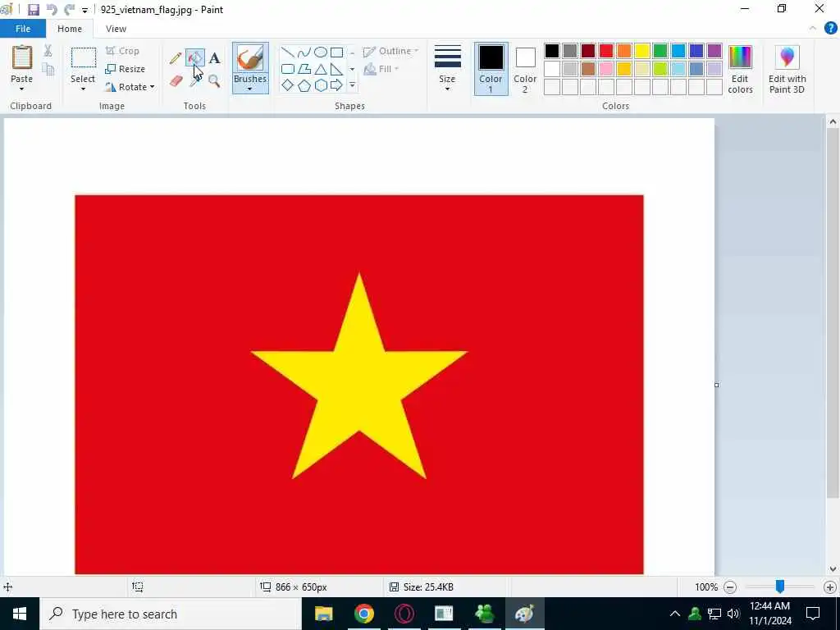Choose the Right arrow shape
This screenshot has width=840, height=630.
pos(336,85)
